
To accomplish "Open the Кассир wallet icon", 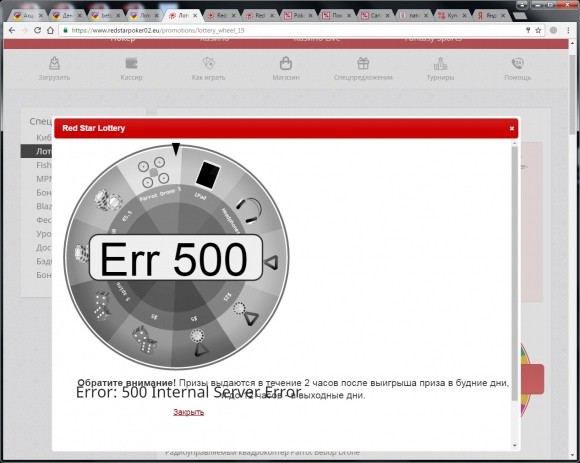I will pyautogui.click(x=131, y=64).
